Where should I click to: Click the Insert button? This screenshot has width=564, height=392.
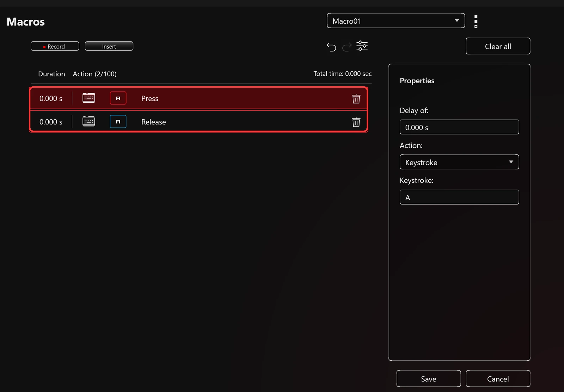pyautogui.click(x=109, y=46)
